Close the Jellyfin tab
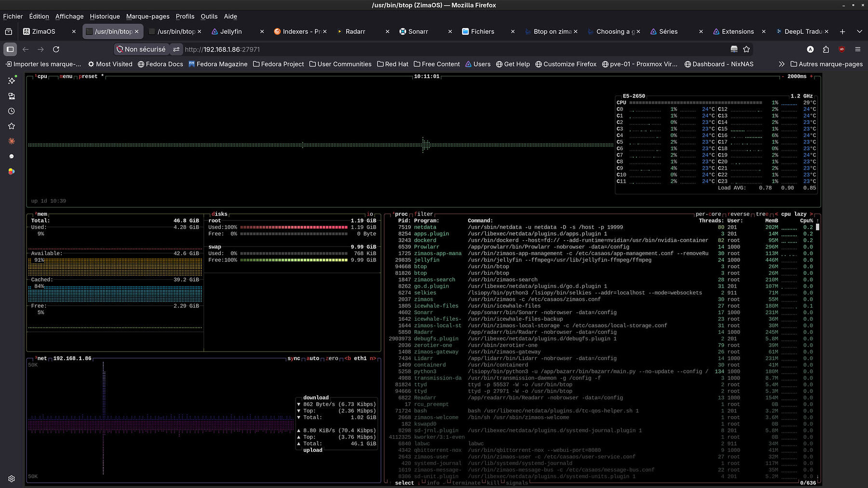868x488 pixels. [x=262, y=31]
